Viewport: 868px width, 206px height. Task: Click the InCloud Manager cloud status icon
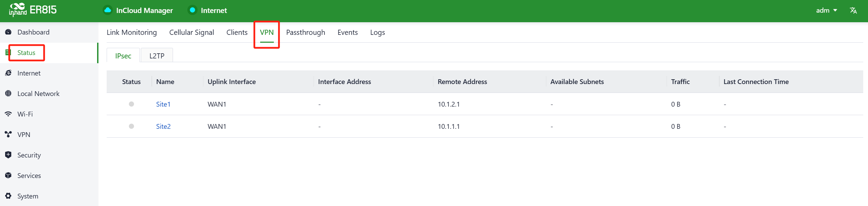click(x=108, y=10)
